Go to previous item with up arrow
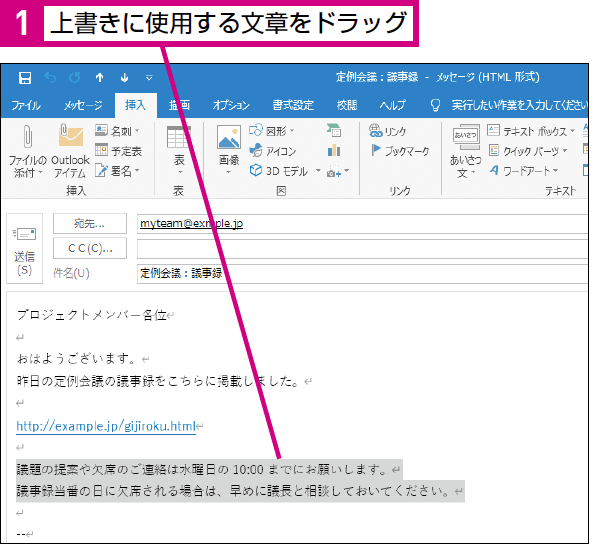The height and width of the screenshot is (544, 600). pos(99,78)
